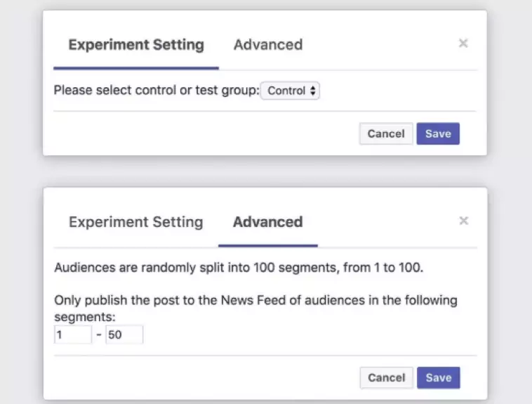Open the Control group dropdown
532x404 pixels.
point(290,91)
